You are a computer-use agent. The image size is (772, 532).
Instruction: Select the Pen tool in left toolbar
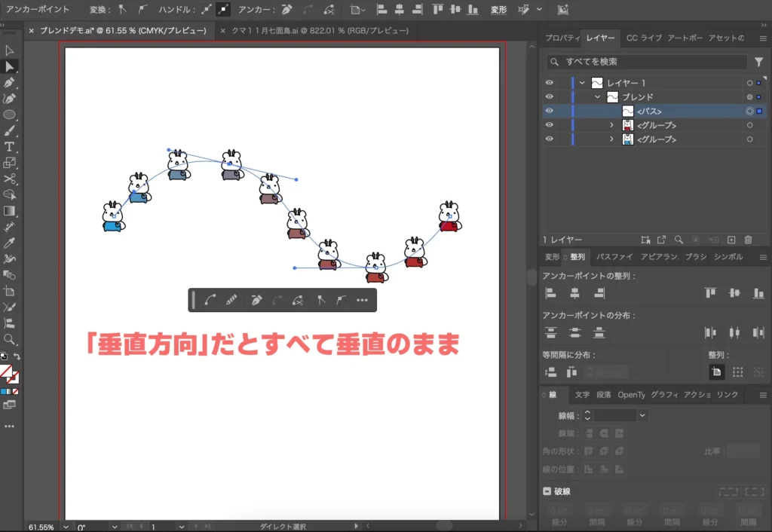10,82
